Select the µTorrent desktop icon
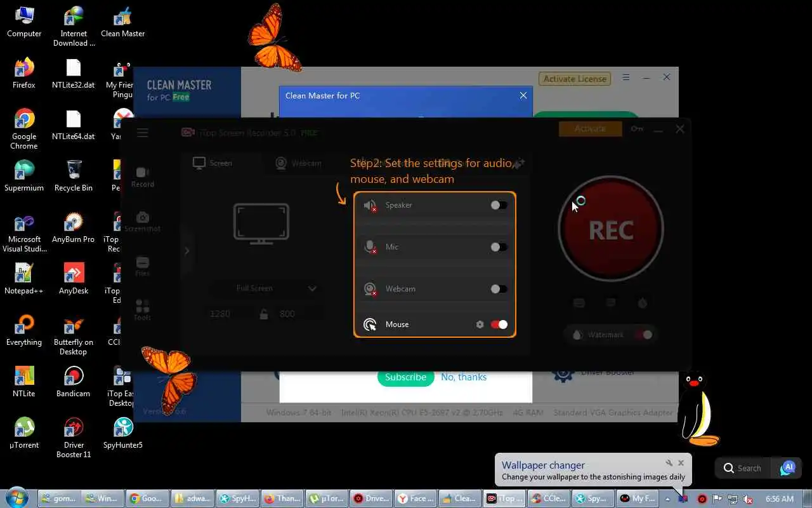The image size is (812, 508). pyautogui.click(x=24, y=433)
